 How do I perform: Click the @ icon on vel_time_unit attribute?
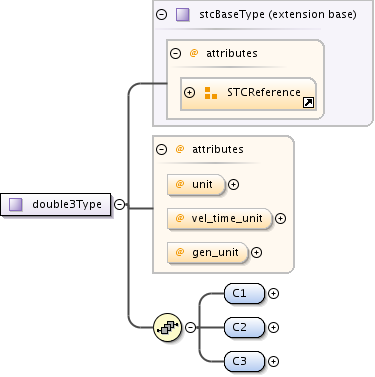[180, 218]
